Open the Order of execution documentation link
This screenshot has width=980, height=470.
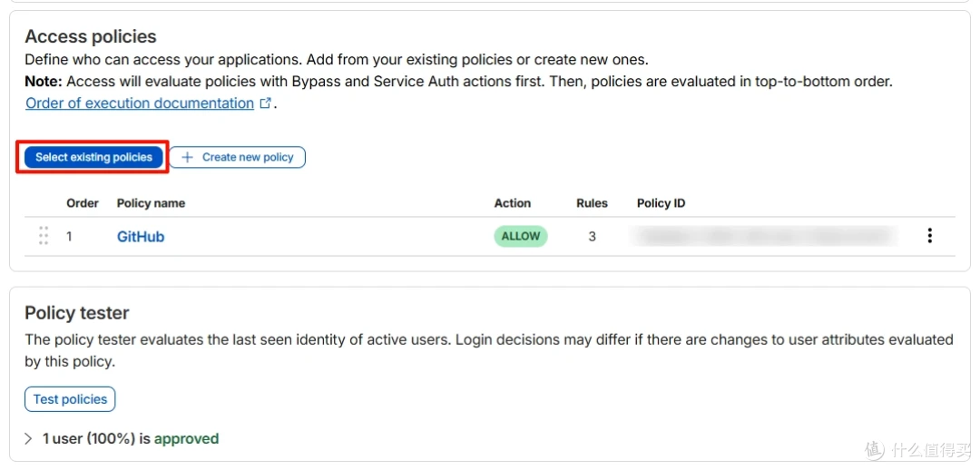(x=140, y=103)
